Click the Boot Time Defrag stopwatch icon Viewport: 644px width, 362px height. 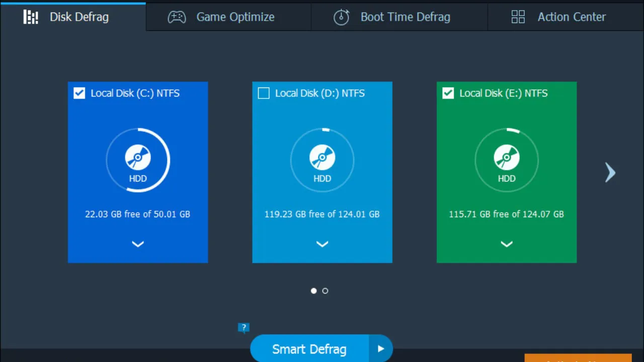click(x=341, y=17)
